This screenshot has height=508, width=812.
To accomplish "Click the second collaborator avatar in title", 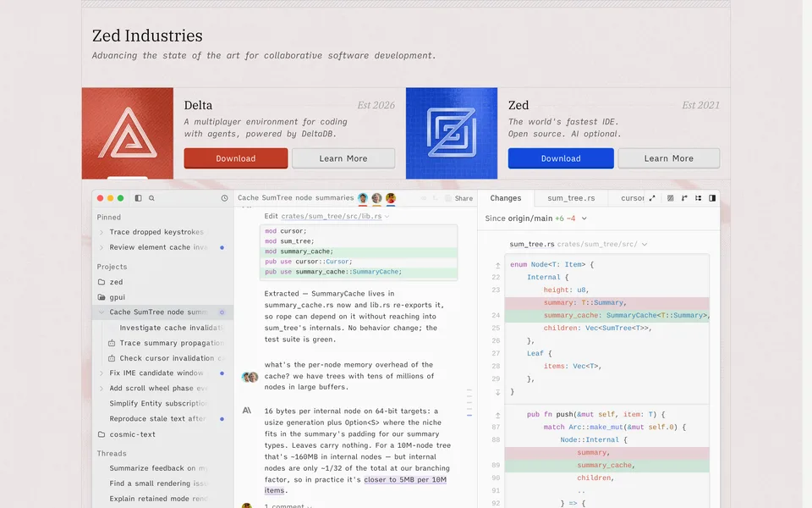I will click(376, 198).
